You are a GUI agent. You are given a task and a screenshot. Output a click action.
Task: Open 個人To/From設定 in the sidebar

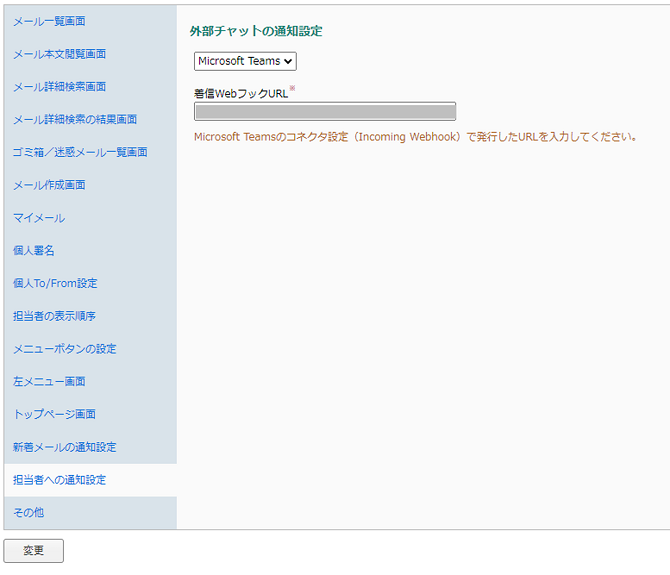(55, 283)
